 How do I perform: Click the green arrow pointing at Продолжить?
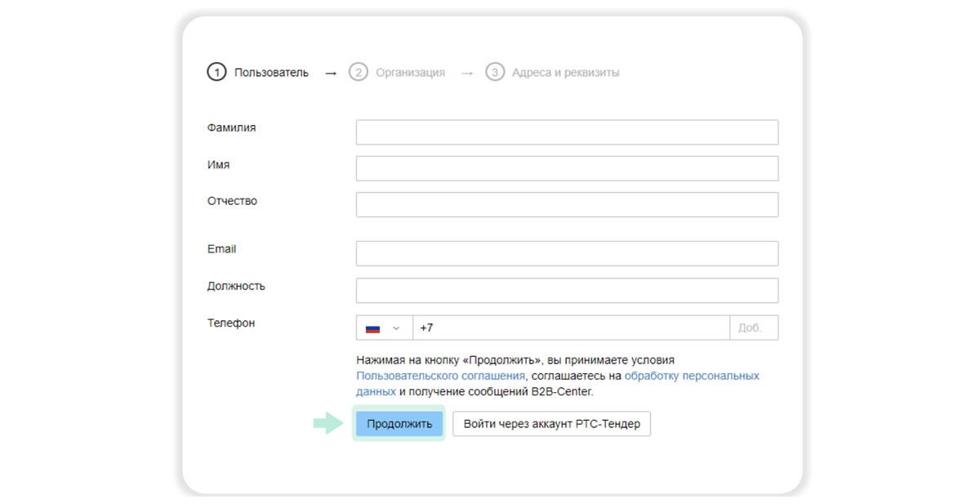[329, 423]
